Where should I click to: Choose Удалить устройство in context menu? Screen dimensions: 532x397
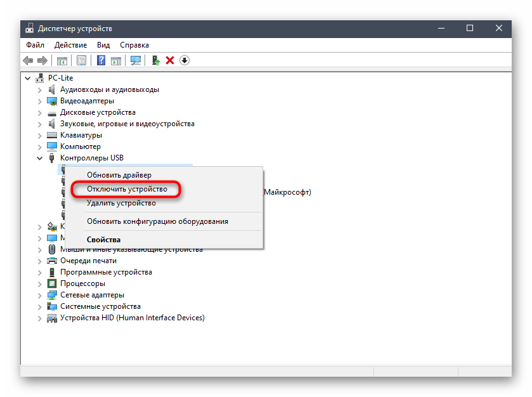121,203
